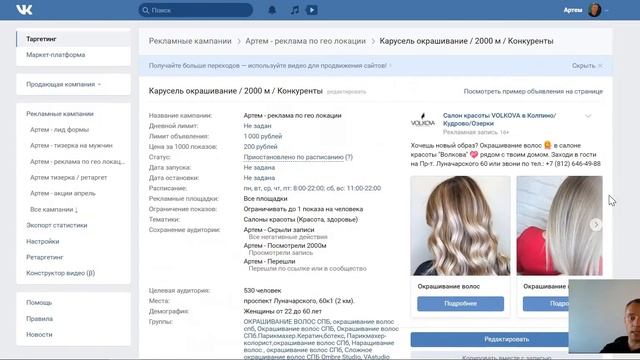
Task: Click status Приостановлено по расписанию
Action: click(294, 157)
